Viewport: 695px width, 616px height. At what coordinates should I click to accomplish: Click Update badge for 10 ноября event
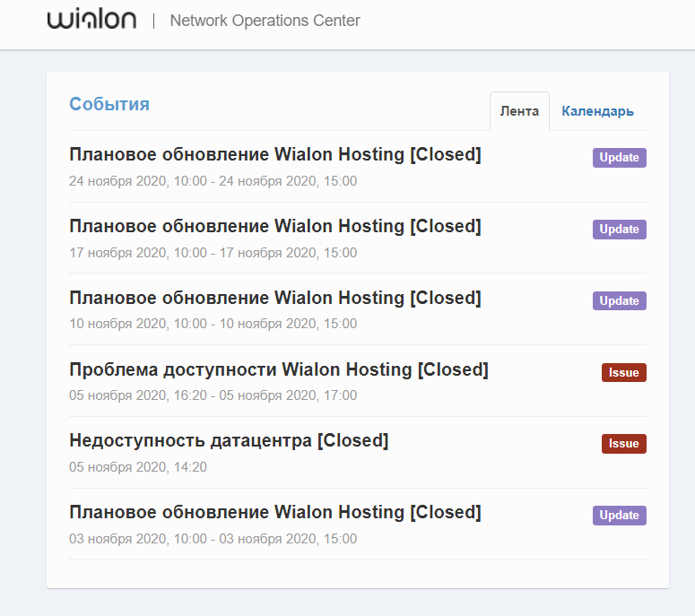click(619, 301)
